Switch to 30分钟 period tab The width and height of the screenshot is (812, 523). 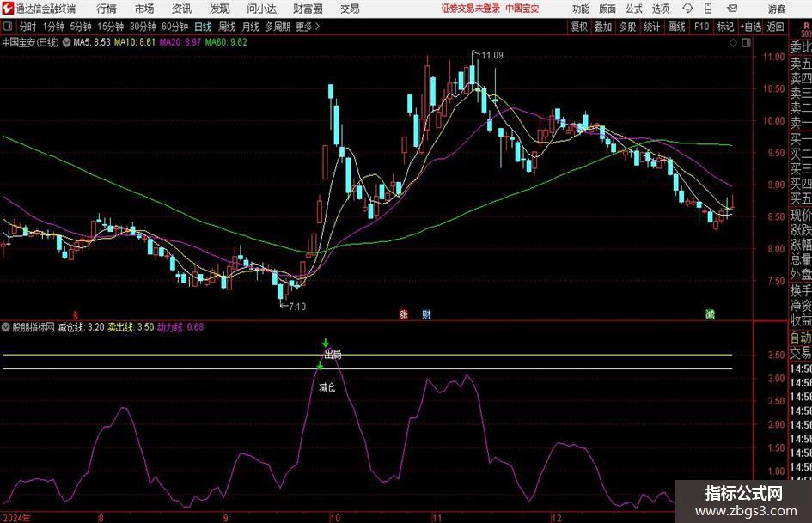click(143, 27)
